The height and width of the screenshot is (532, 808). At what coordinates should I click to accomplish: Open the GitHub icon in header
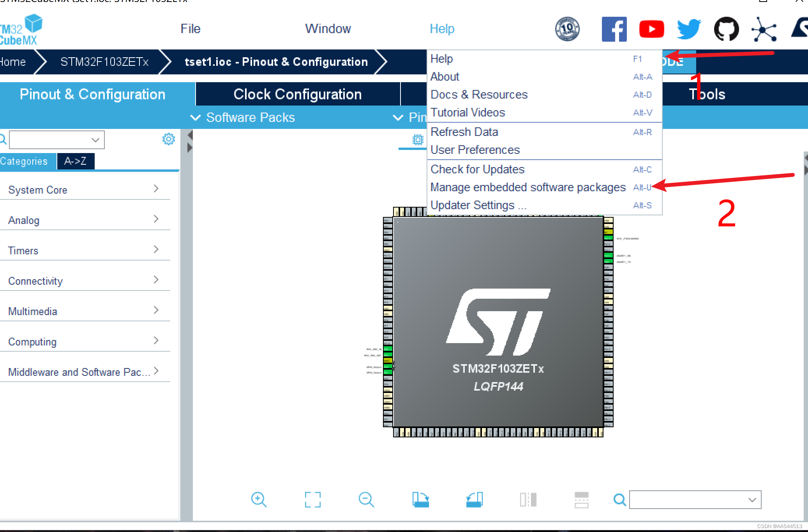[x=726, y=29]
